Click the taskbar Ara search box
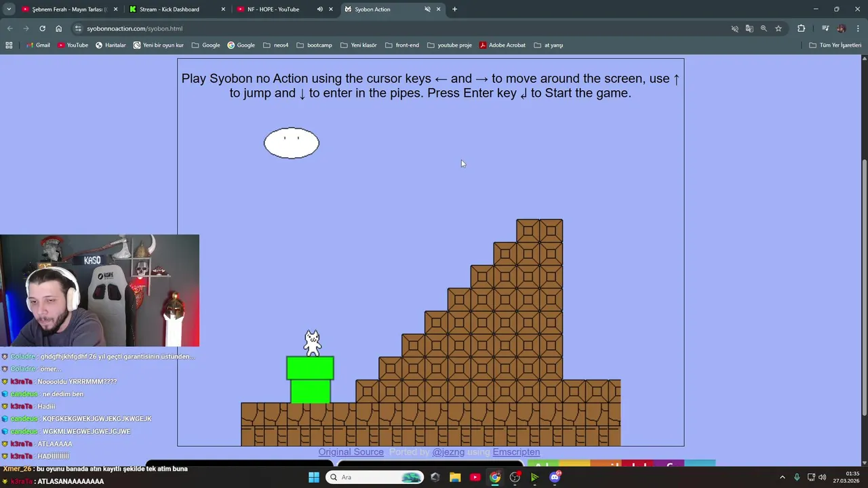The width and height of the screenshot is (868, 488). click(375, 477)
